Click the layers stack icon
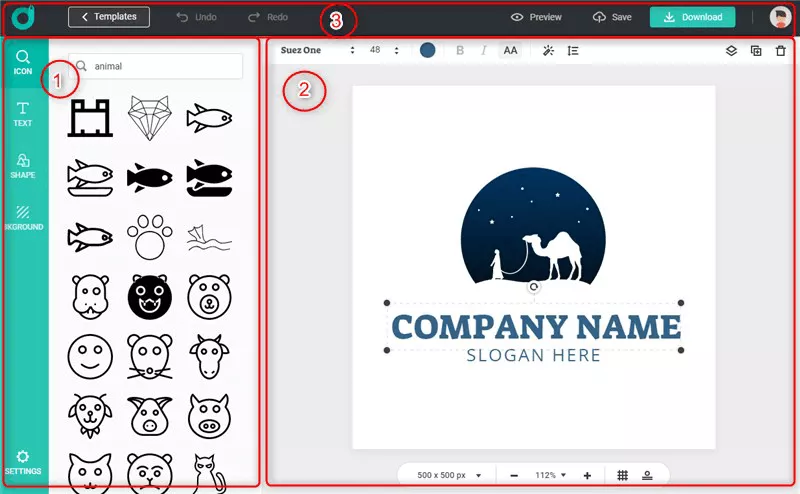Viewport: 800px width, 494px height. [731, 50]
